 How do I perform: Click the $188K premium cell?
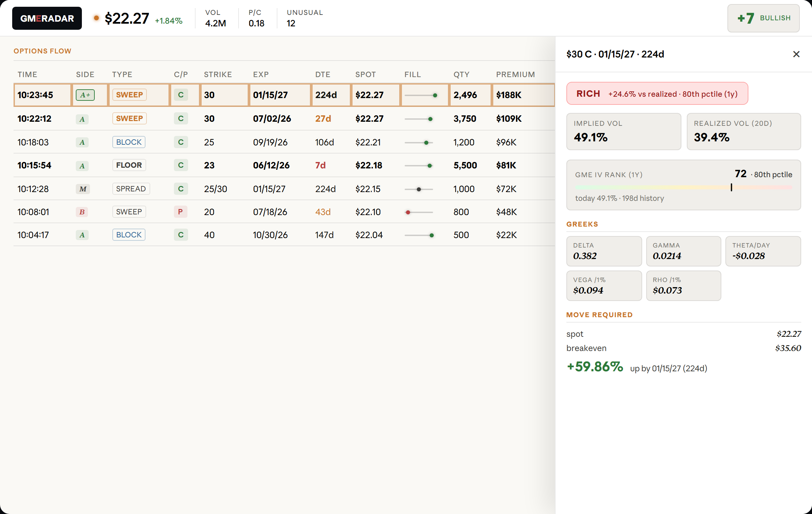click(x=509, y=95)
